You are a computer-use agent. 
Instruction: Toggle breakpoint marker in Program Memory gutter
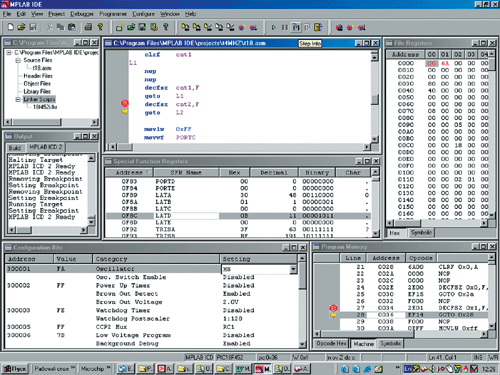click(333, 308)
